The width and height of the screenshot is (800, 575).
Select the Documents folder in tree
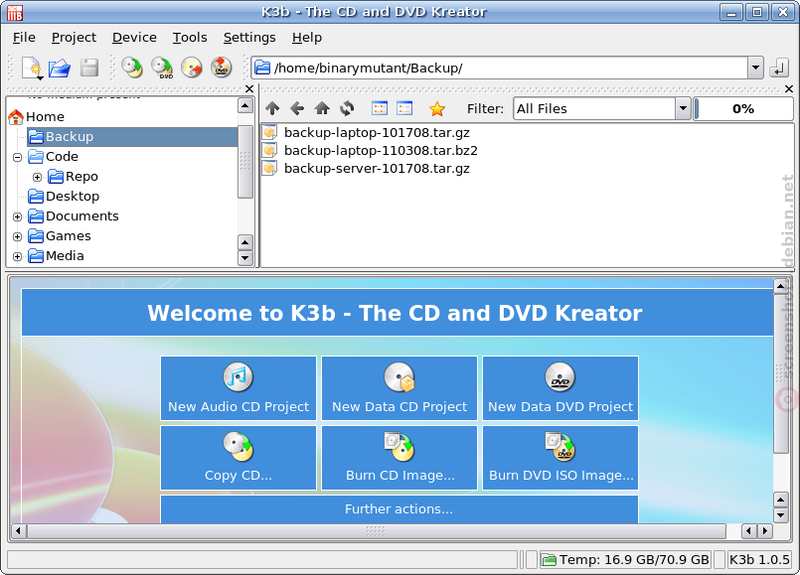pos(73,216)
